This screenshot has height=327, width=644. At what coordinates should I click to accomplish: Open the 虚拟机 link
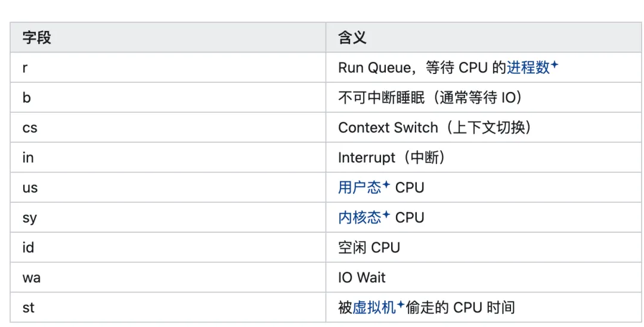coord(374,308)
